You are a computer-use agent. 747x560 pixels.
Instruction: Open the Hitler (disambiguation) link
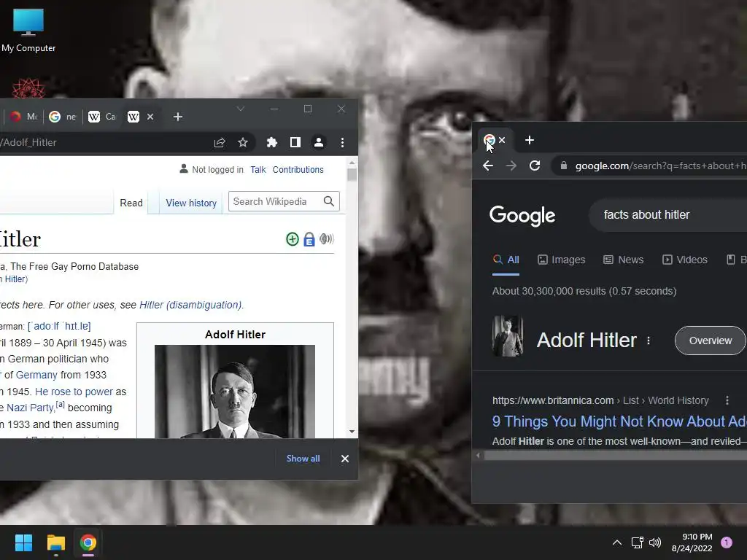[190, 305]
